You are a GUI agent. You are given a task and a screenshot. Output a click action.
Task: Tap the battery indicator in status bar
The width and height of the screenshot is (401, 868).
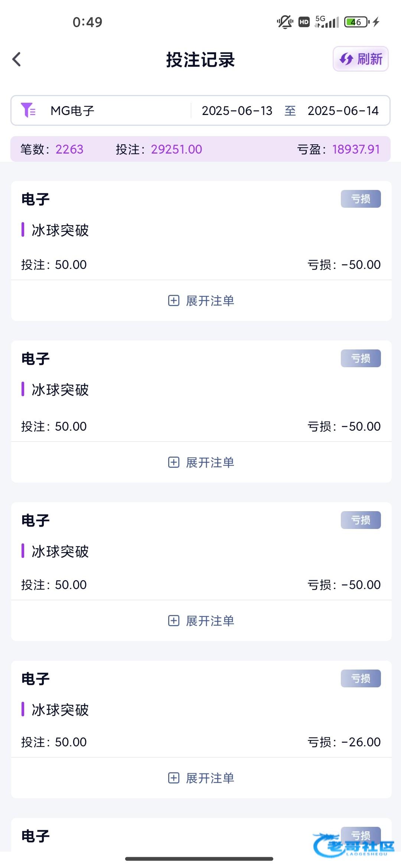[x=356, y=22]
